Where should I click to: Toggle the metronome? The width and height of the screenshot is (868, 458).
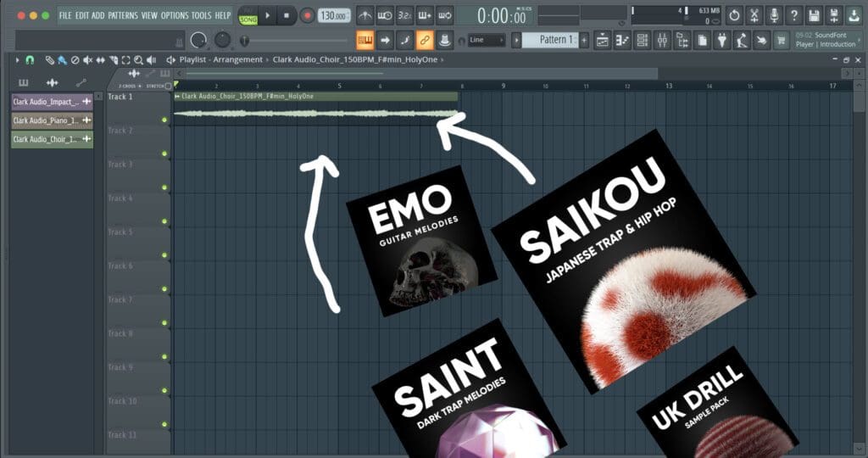[364, 15]
